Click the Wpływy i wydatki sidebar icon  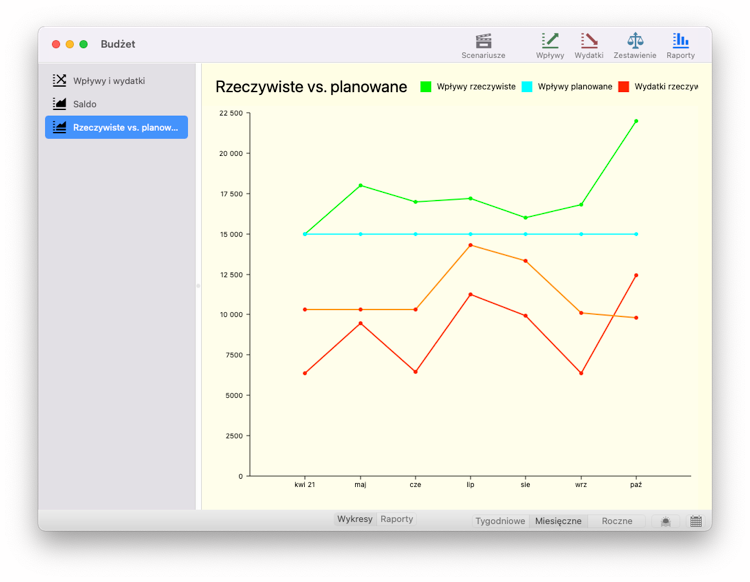[x=59, y=80]
